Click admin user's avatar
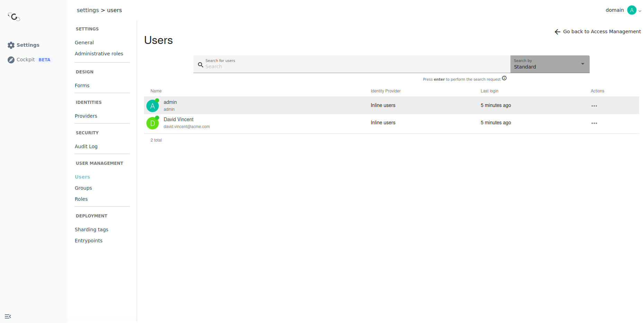Image resolution: width=644 pixels, height=323 pixels. click(x=152, y=106)
